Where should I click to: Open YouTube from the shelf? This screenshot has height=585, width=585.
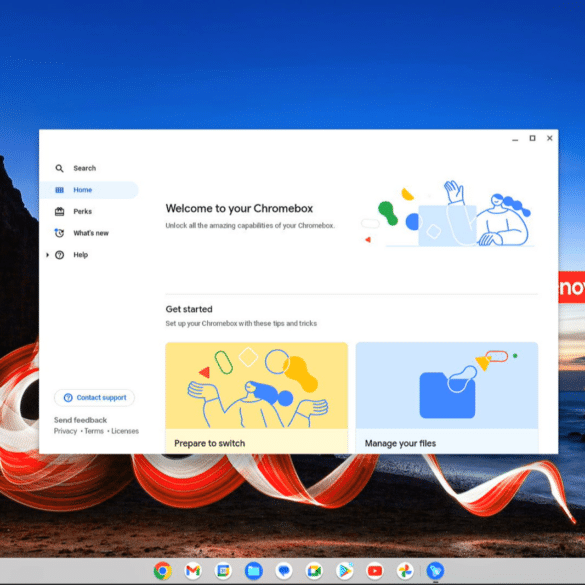pyautogui.click(x=375, y=571)
